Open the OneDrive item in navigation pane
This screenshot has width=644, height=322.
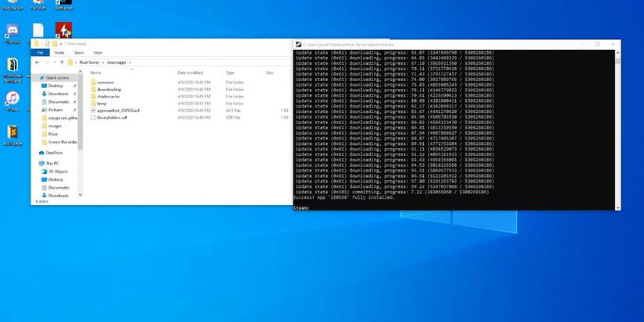tap(51, 153)
